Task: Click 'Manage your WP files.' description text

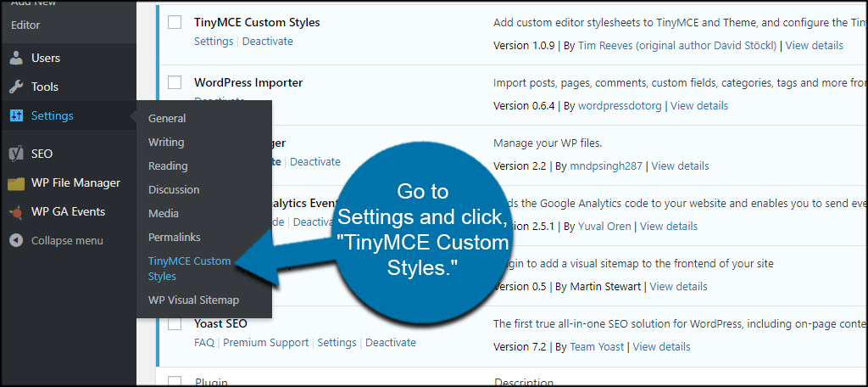Action: pyautogui.click(x=548, y=143)
